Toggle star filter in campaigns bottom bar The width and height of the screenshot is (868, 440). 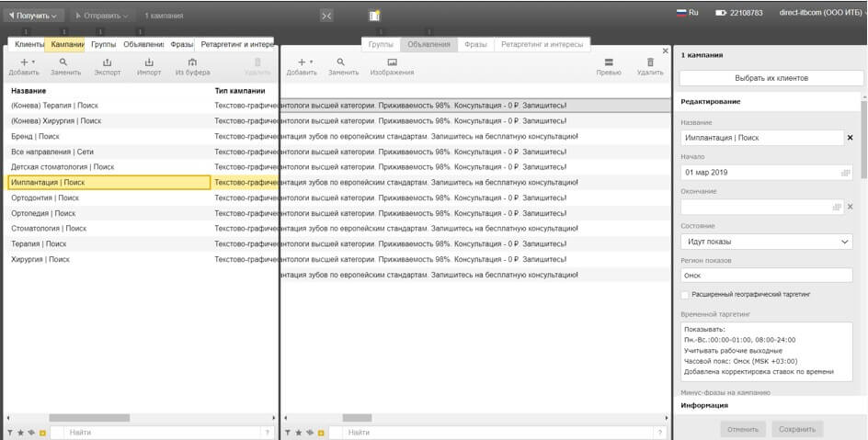pyautogui.click(x=20, y=433)
